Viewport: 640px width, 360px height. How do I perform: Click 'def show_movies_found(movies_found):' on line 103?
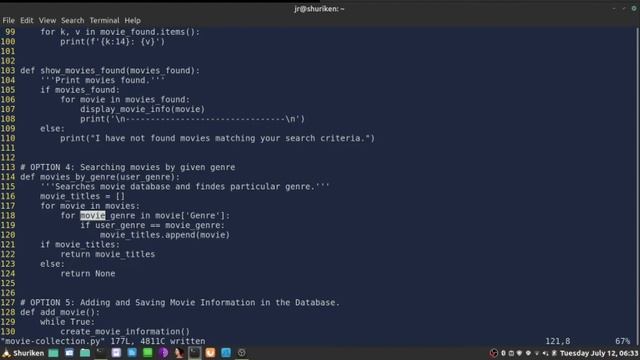(x=110, y=71)
